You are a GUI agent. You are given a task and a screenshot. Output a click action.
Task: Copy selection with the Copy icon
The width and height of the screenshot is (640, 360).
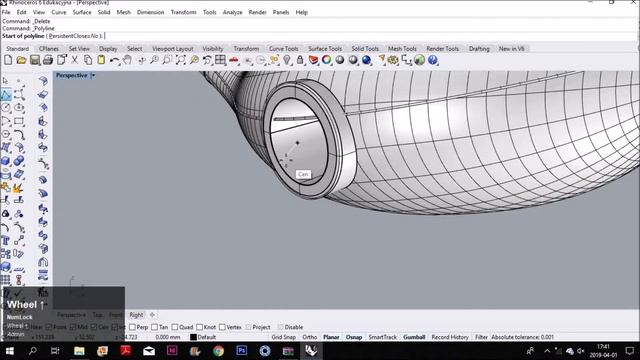point(88,60)
